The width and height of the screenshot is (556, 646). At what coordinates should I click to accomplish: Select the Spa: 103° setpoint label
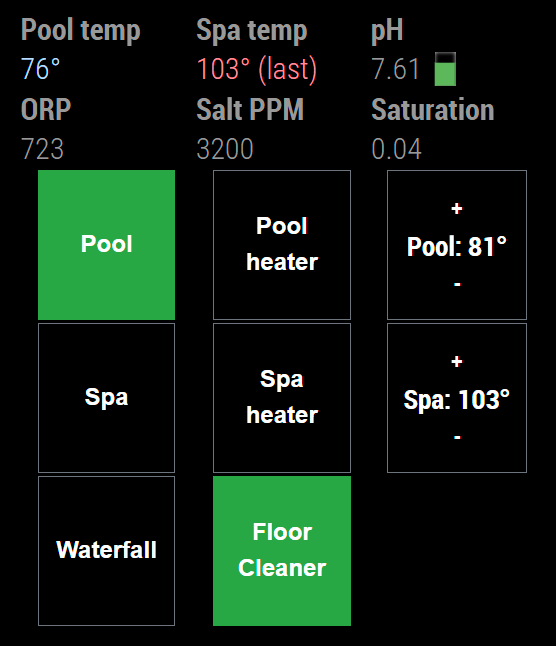coord(456,400)
